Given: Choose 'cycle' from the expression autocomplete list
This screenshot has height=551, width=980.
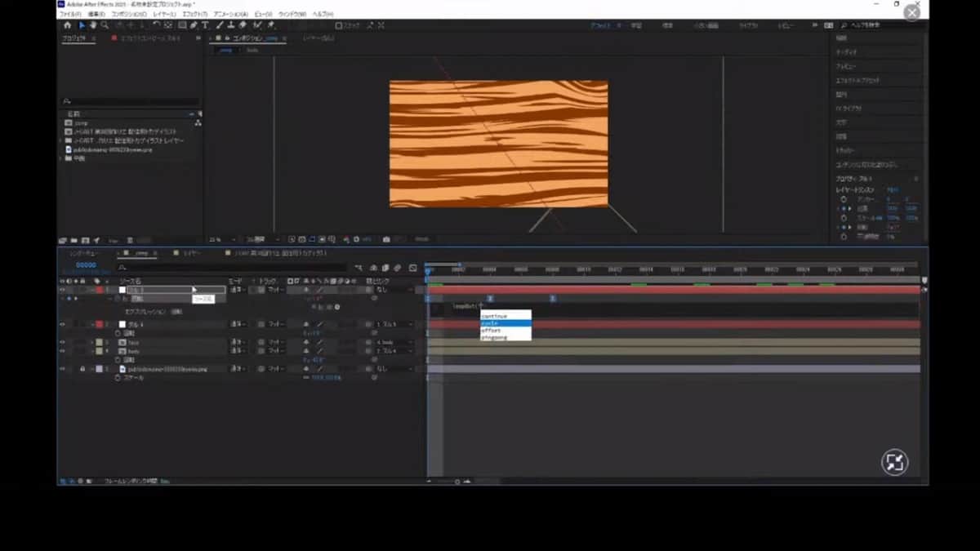Looking at the screenshot, I should click(x=490, y=322).
